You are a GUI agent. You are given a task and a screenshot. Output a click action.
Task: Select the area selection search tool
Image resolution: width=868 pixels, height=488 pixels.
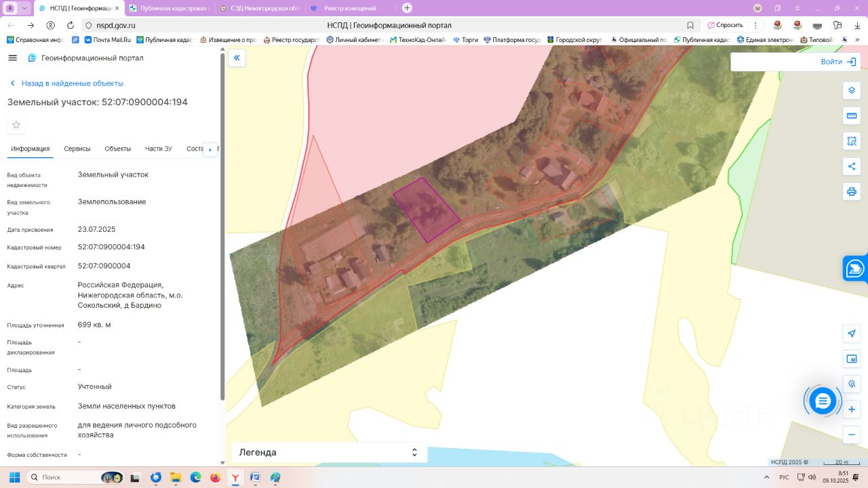(852, 141)
